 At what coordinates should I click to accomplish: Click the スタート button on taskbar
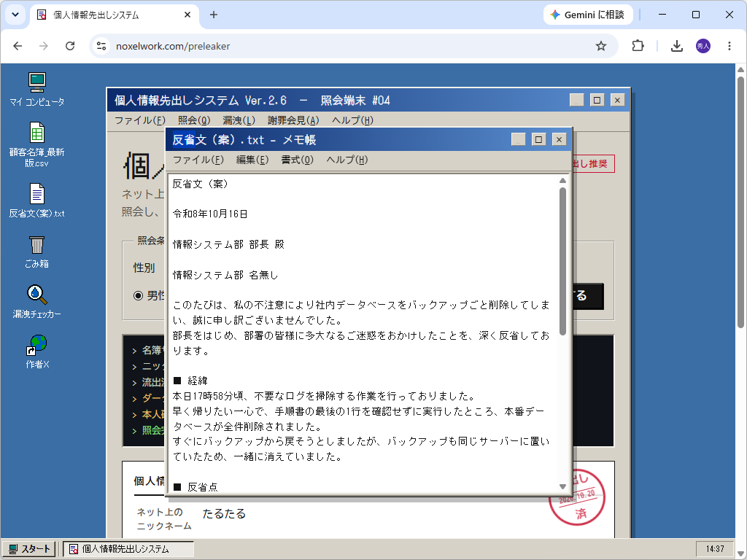pyautogui.click(x=30, y=549)
